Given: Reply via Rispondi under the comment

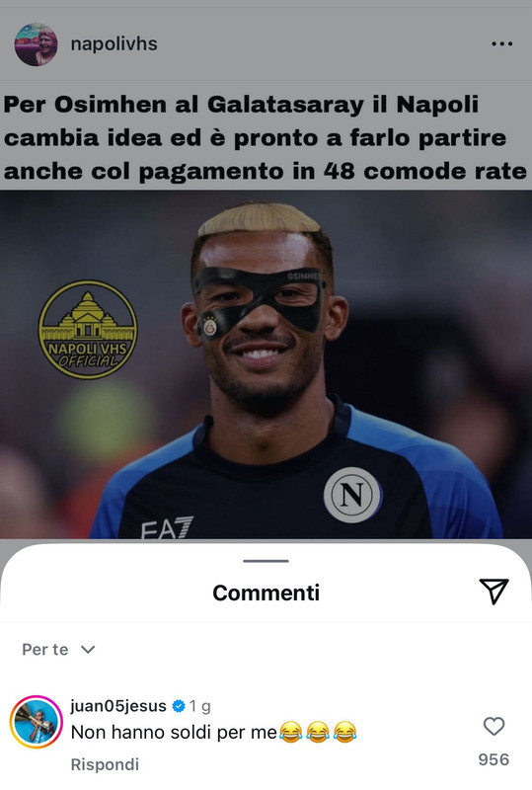Looking at the screenshot, I should (x=105, y=764).
